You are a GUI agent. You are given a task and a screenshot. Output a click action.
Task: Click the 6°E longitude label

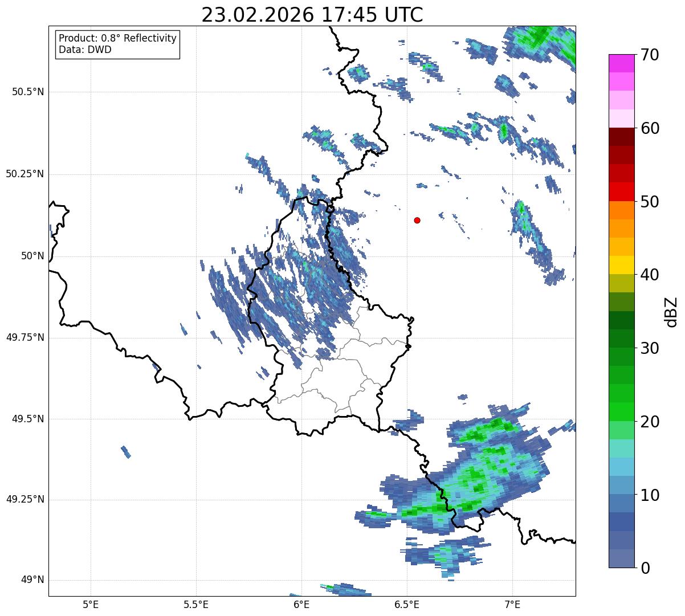click(301, 604)
